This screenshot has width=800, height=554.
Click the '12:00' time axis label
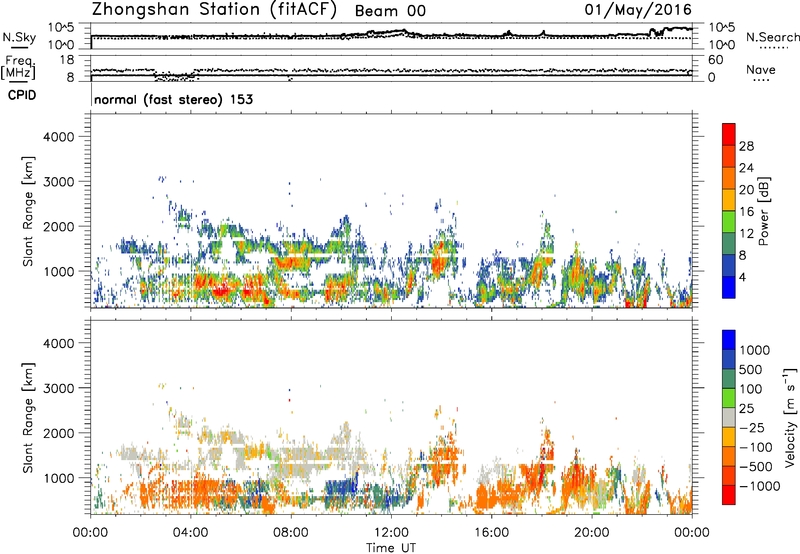point(391,533)
